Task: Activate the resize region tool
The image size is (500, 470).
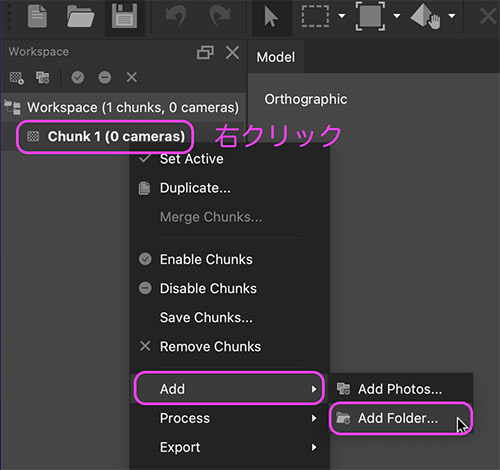Action: [370, 16]
